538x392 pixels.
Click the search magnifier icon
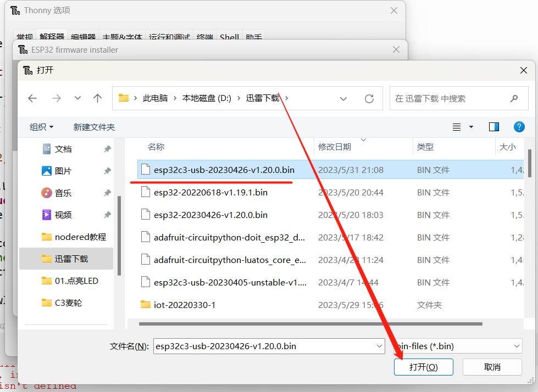[x=514, y=99]
